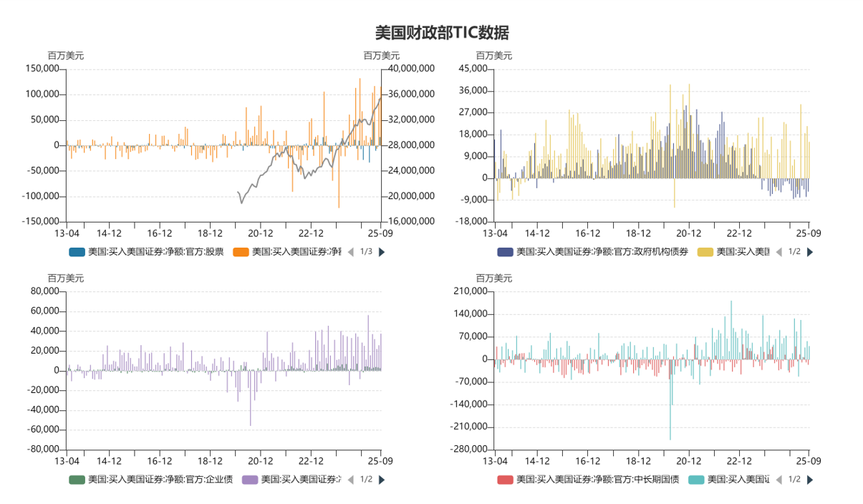Toggle the 官方:股票 series legend label
The height and width of the screenshot is (504, 863).
(x=155, y=252)
